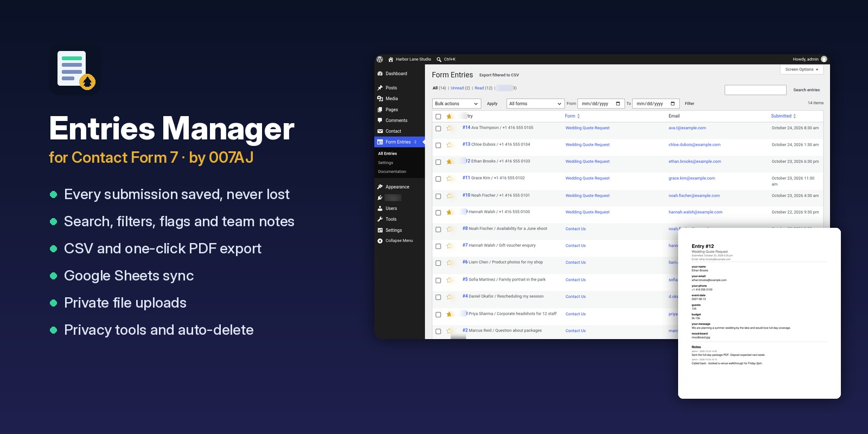Click the Users person icon
868x434 pixels.
(380, 208)
